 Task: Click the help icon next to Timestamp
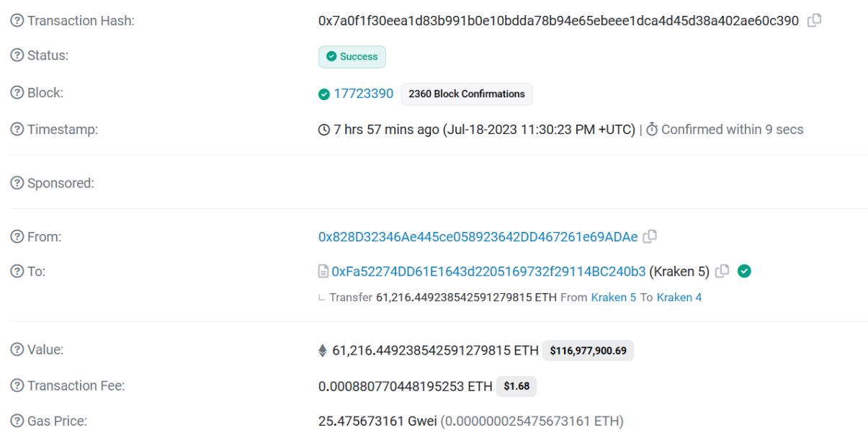click(x=16, y=130)
